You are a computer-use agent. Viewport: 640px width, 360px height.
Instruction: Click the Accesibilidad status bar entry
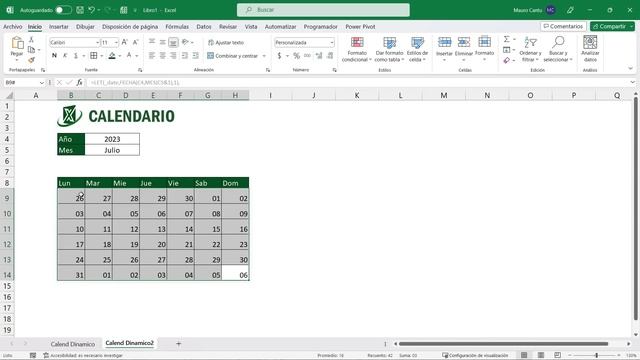pos(83,356)
